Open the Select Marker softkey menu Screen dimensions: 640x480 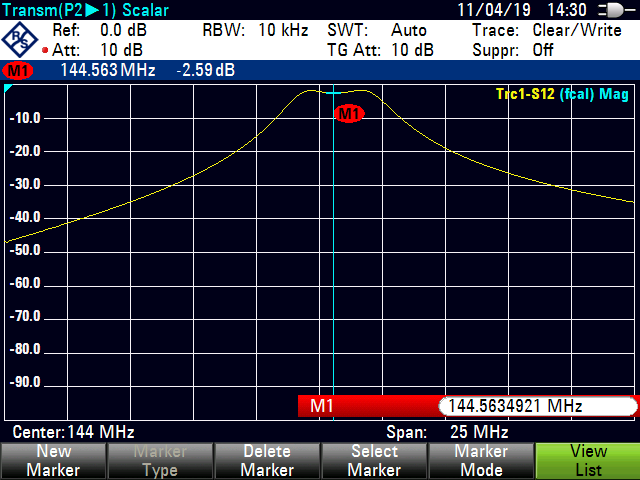point(373,461)
